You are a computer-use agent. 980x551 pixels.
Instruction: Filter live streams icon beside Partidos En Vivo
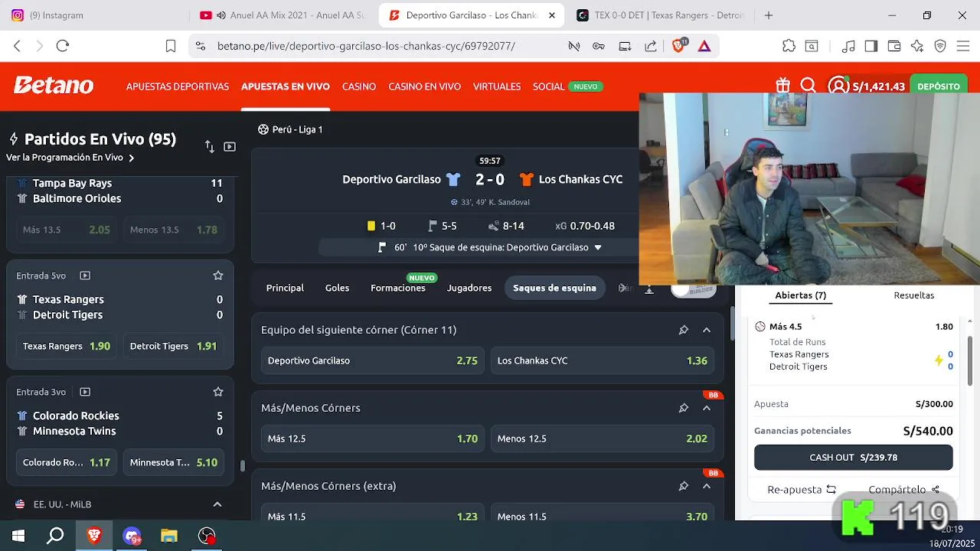pyautogui.click(x=230, y=146)
